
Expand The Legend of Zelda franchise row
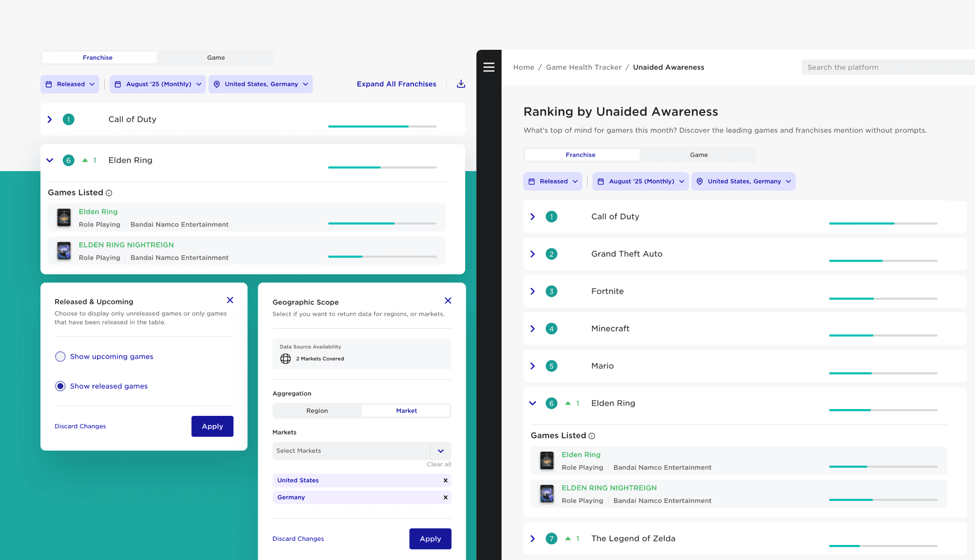(533, 539)
